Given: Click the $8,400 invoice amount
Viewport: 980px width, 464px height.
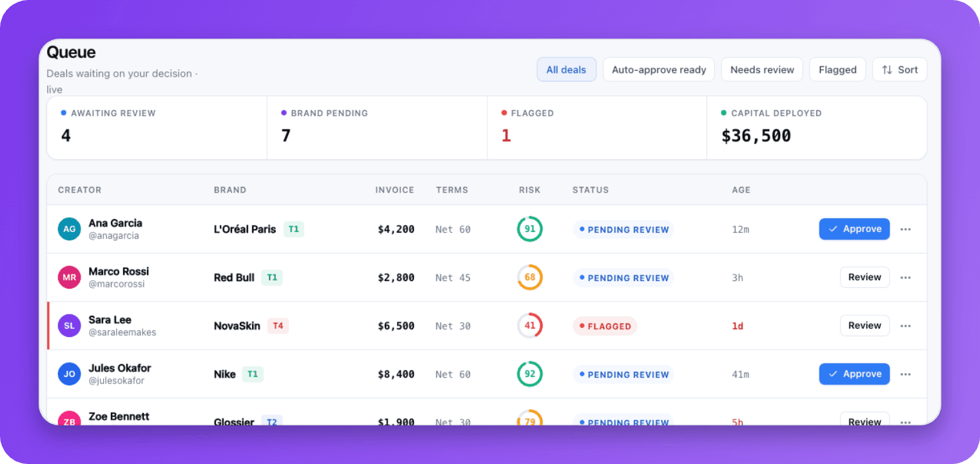Looking at the screenshot, I should [x=396, y=374].
